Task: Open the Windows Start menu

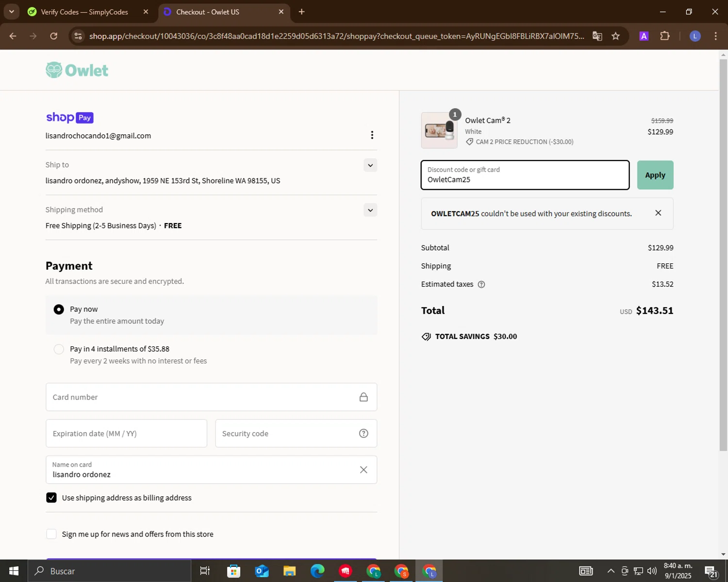Action: tap(14, 571)
